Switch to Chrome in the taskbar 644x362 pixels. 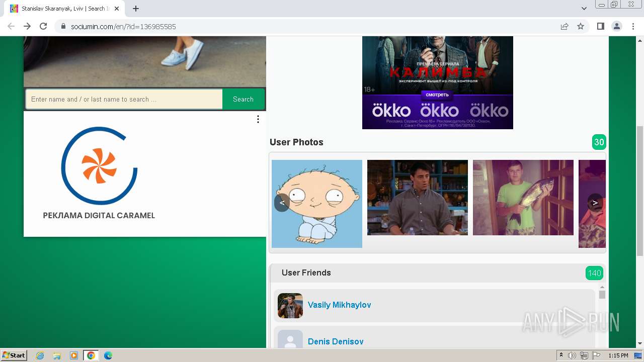tap(91, 355)
